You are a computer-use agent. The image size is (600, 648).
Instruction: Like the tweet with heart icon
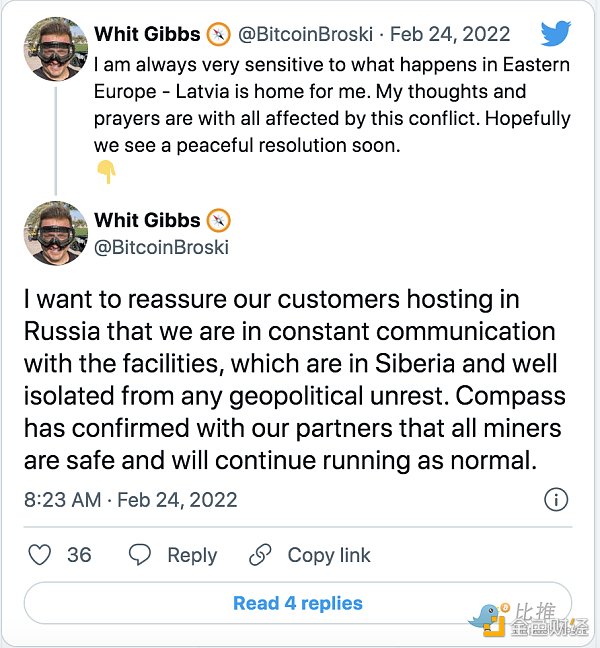(41, 555)
